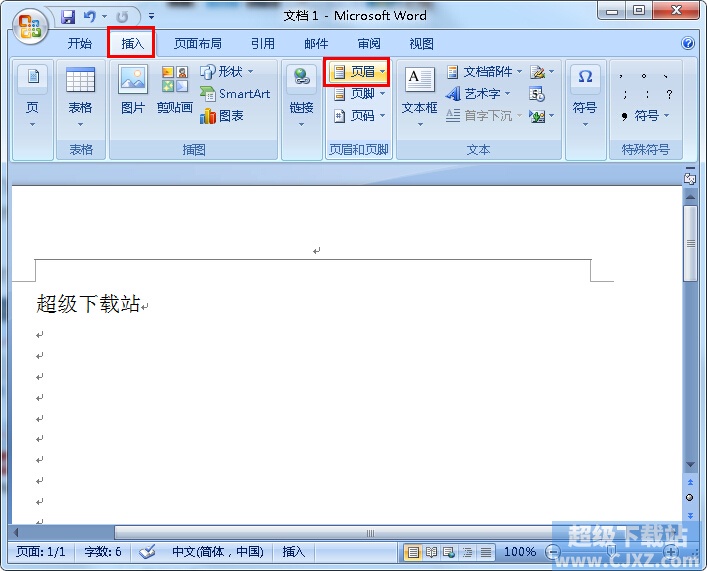Viewport: 707px width, 571px height.
Task: Switch to Web Layout view
Action: (x=449, y=552)
